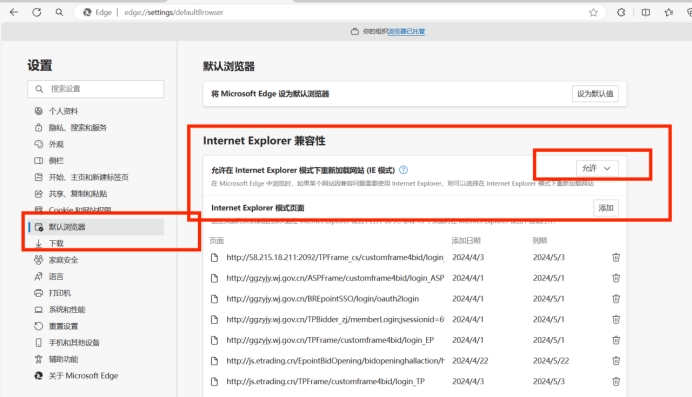Screen dimensions: 692x397
Task: Click the page icon beside EpointBidOpening URL
Action: [214, 361]
